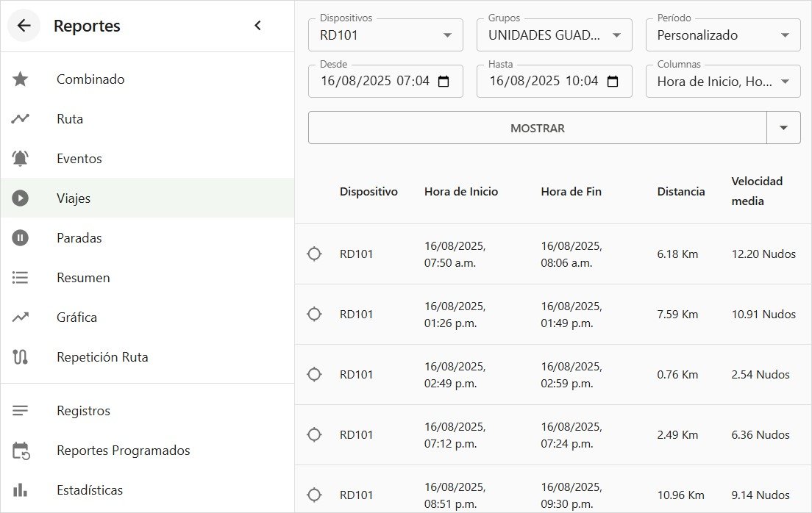The height and width of the screenshot is (513, 812).
Task: Open the Desde date calendar picker
Action: click(444, 82)
